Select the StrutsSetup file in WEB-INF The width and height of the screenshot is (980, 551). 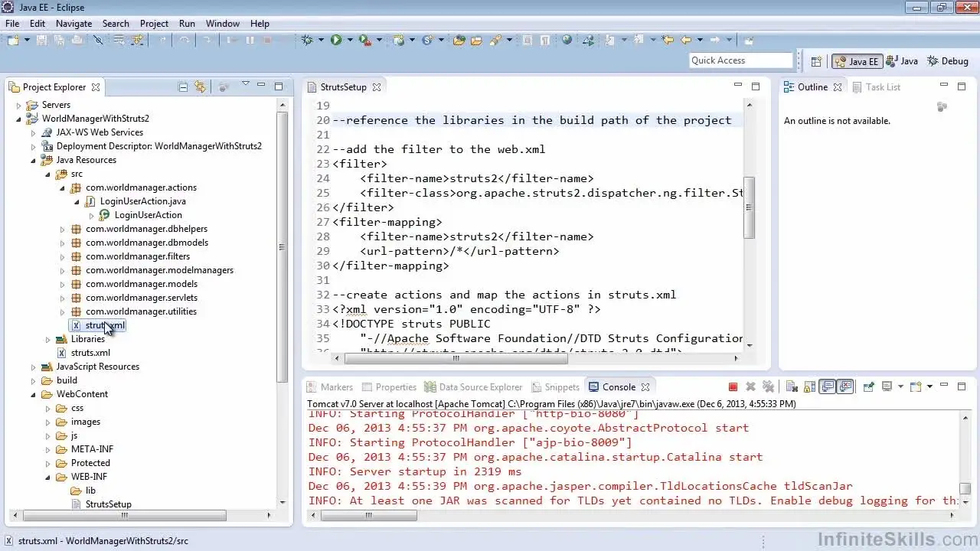(x=108, y=504)
